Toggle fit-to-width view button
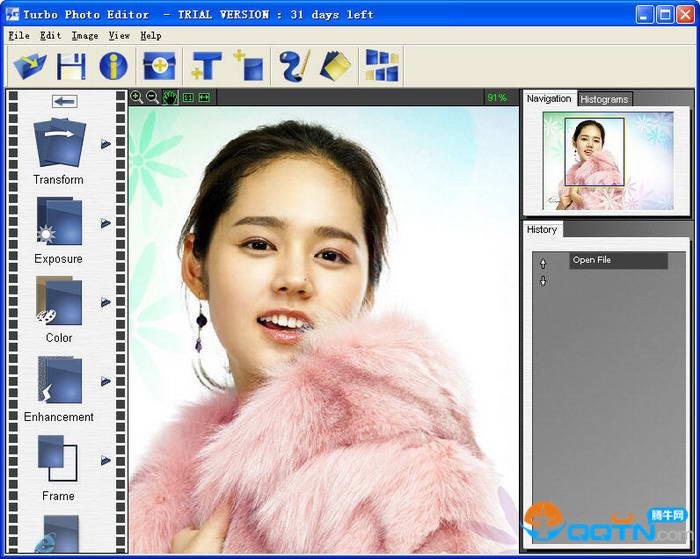 204,97
